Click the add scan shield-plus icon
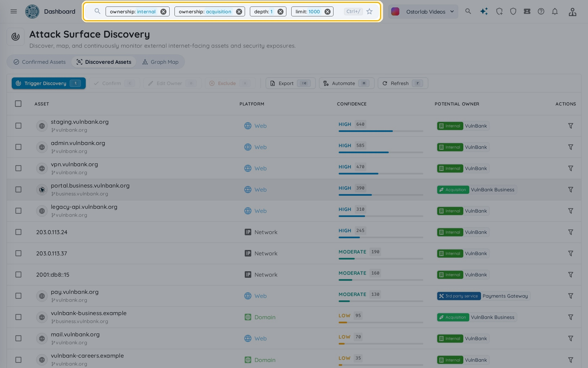 point(499,11)
